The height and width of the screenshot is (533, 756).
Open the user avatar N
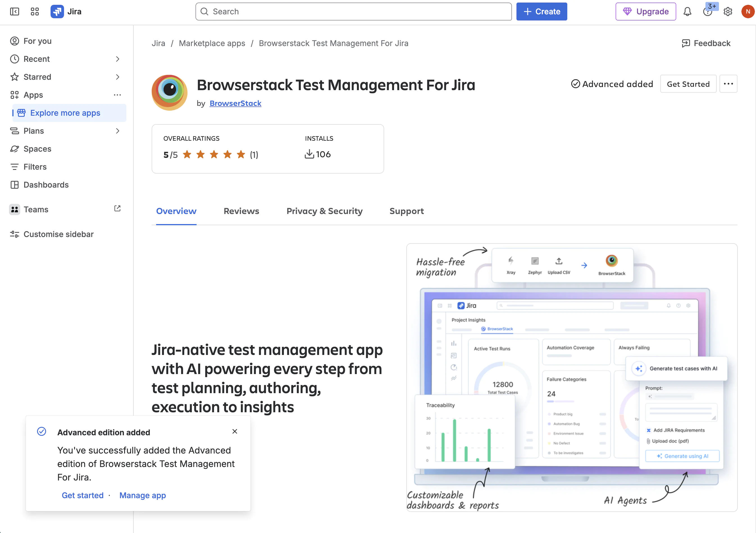click(748, 12)
